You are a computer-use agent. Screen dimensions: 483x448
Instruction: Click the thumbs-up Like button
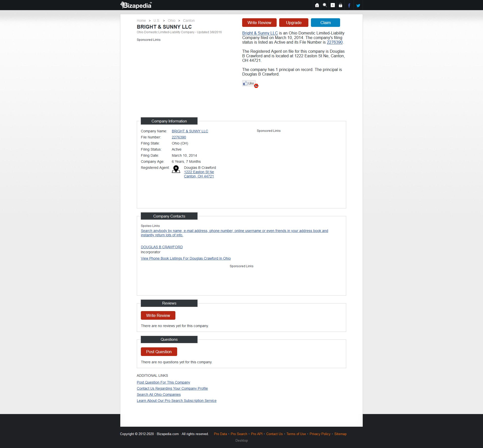(x=249, y=83)
